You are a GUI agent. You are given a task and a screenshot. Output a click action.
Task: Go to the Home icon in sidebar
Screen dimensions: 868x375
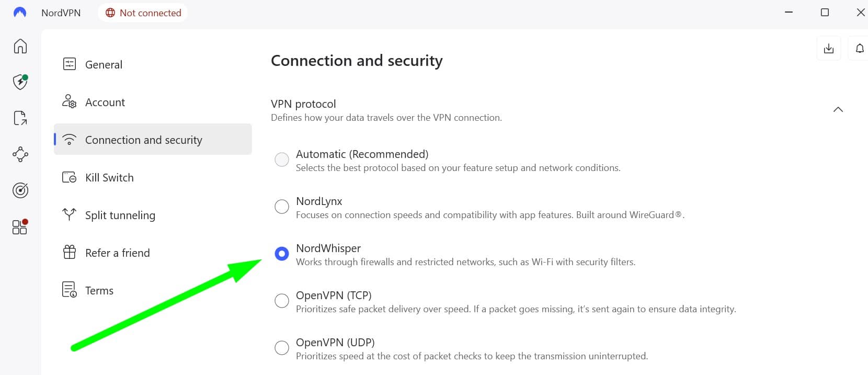20,46
